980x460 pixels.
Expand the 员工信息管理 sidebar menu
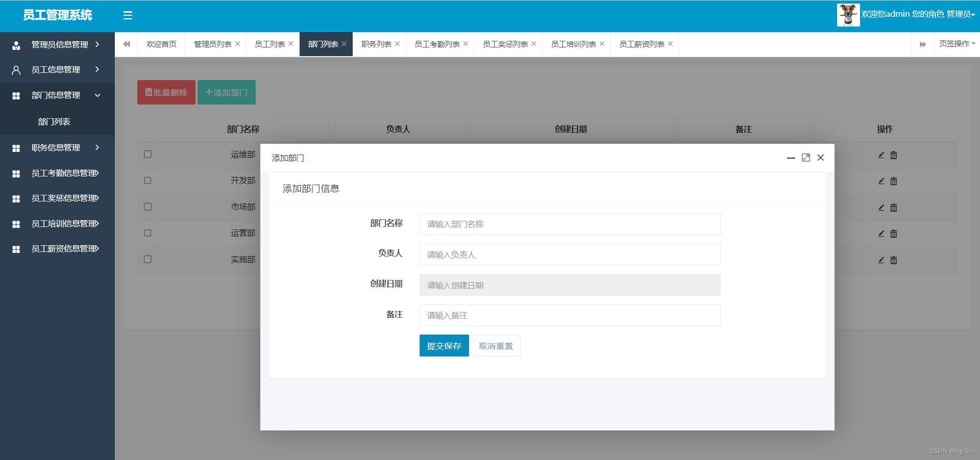[x=56, y=70]
